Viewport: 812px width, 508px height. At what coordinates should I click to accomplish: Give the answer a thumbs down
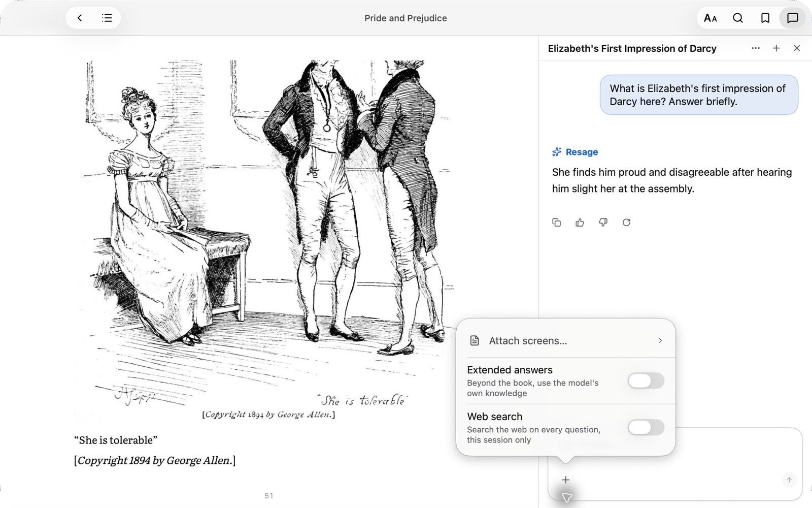pyautogui.click(x=603, y=223)
